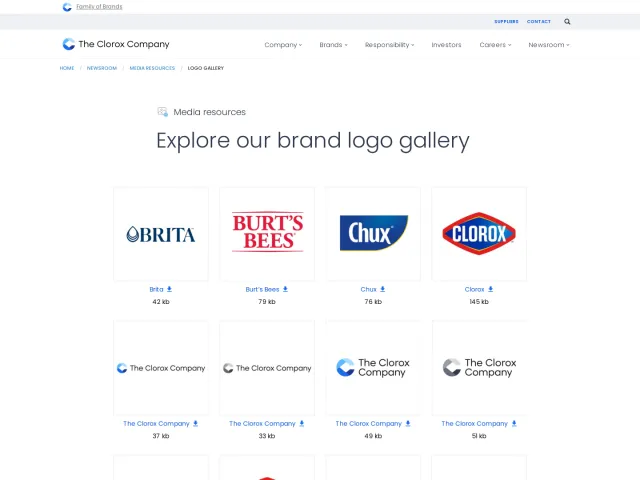Click download arrow for 51 kb Clorox Company logo

point(514,424)
